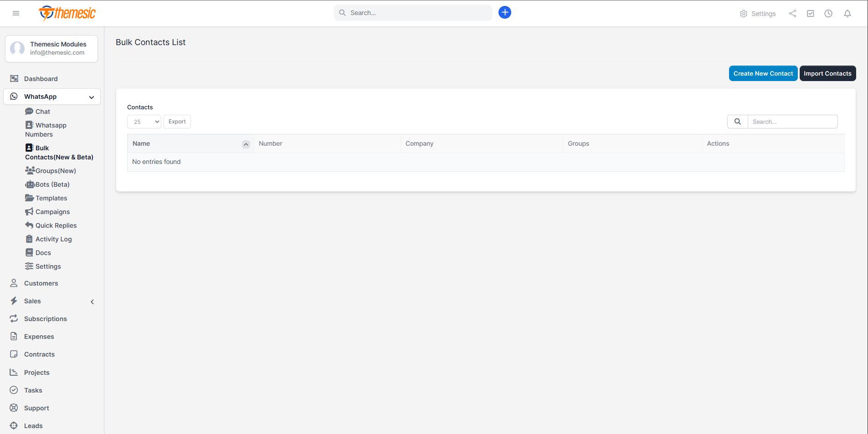Click the Sales menu label

32,301
